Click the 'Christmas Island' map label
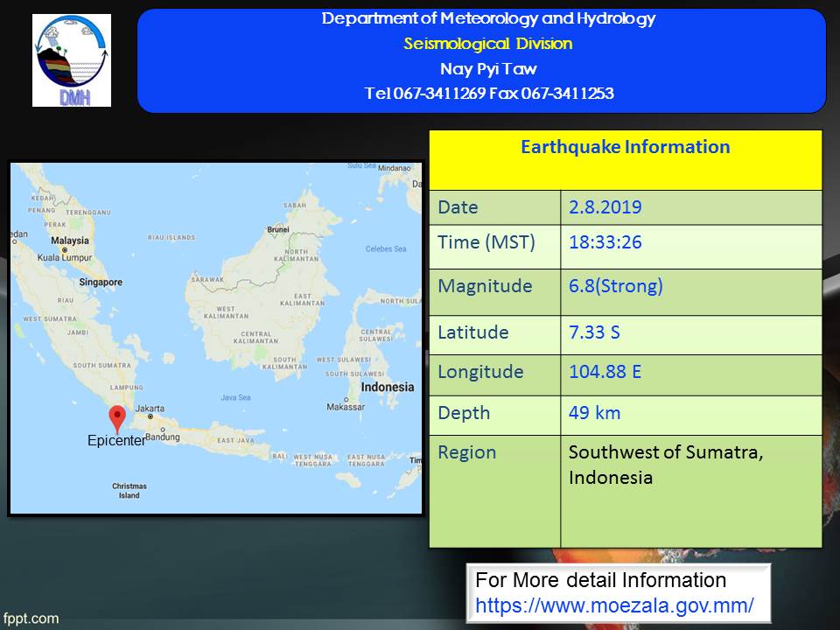The image size is (840, 630). tap(129, 491)
